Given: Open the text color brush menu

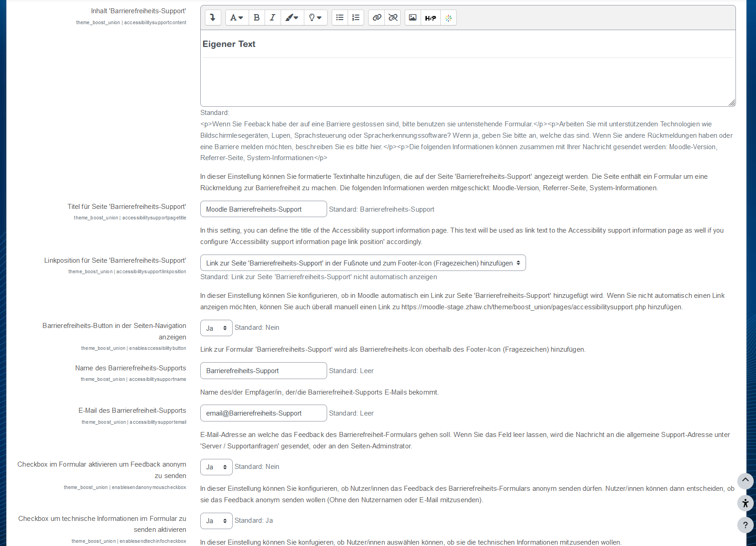Looking at the screenshot, I should tap(292, 18).
